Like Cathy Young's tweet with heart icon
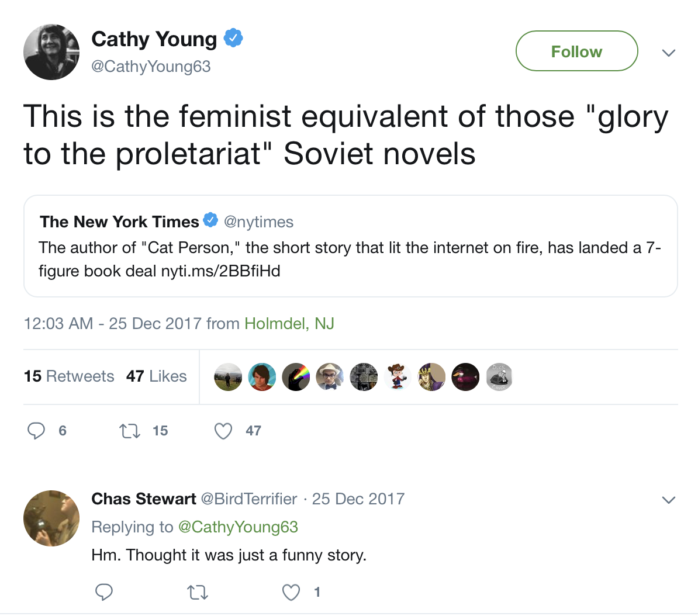The image size is (698, 616). point(223,431)
